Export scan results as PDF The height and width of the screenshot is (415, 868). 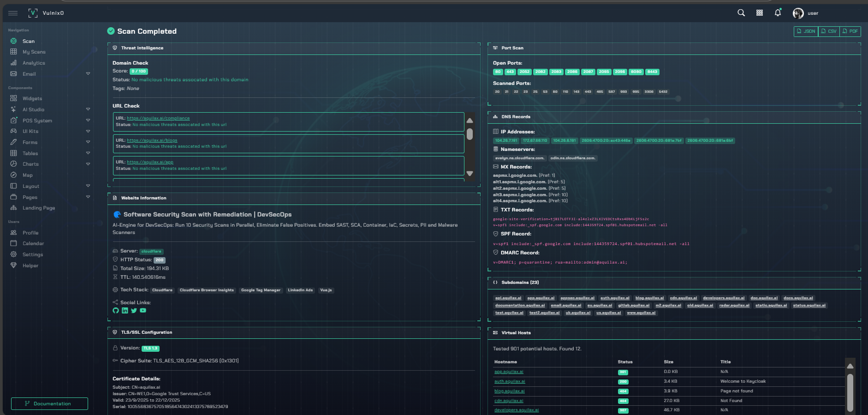850,31
